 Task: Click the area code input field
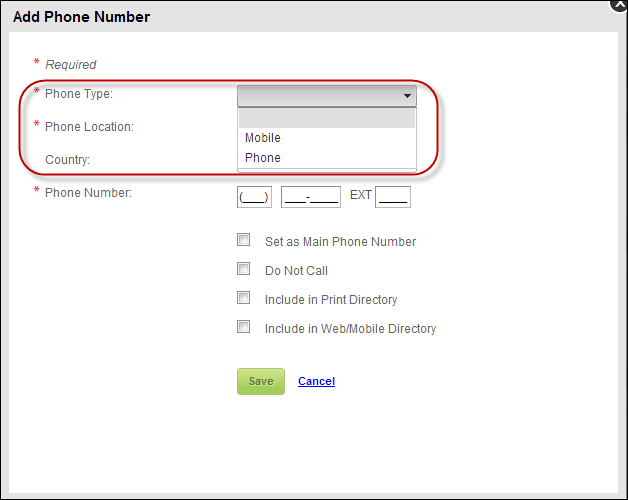pos(254,197)
